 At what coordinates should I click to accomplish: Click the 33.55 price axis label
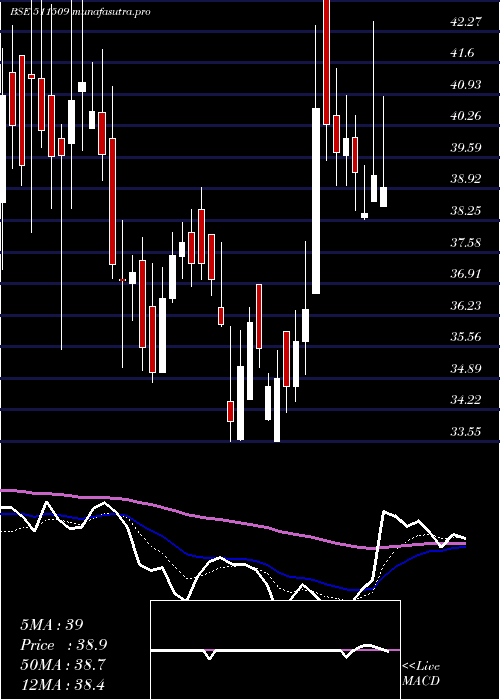pyautogui.click(x=466, y=431)
